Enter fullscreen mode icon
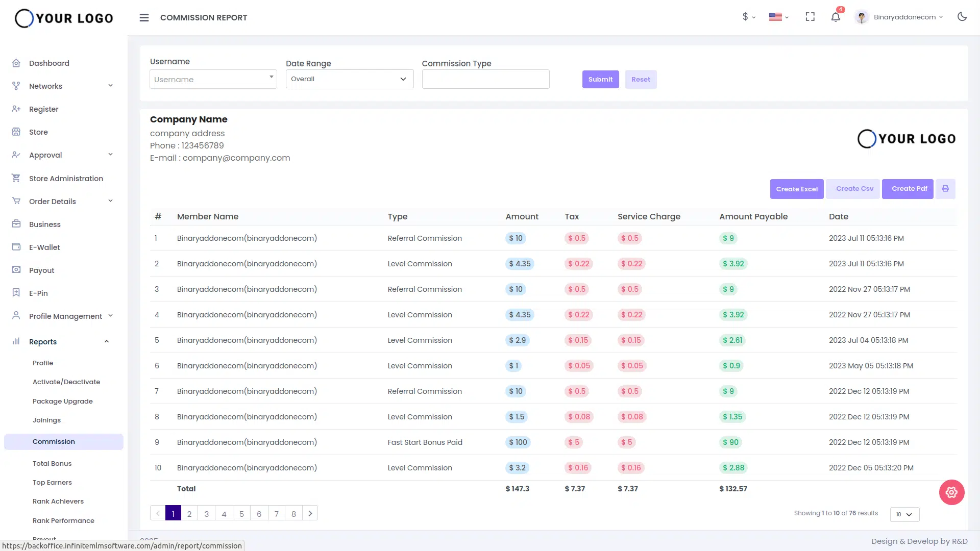980x551 pixels. pyautogui.click(x=810, y=17)
